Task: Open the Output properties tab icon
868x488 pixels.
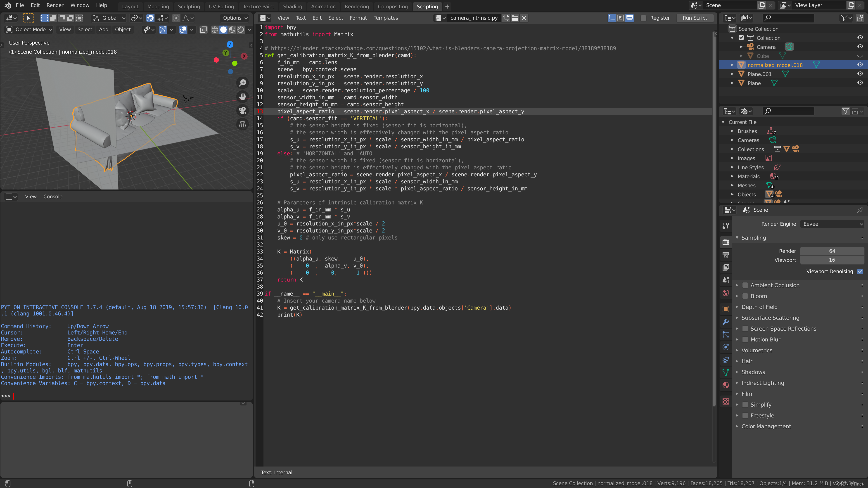Action: click(726, 255)
